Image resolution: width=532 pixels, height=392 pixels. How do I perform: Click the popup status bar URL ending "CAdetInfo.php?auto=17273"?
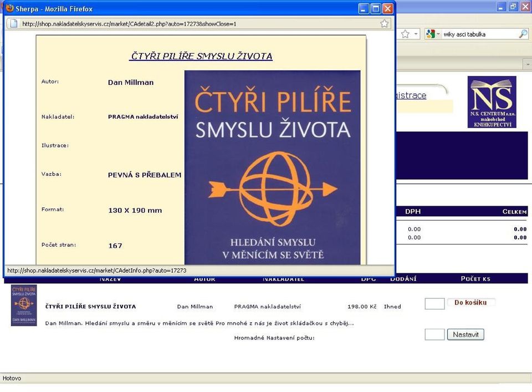tap(96, 271)
